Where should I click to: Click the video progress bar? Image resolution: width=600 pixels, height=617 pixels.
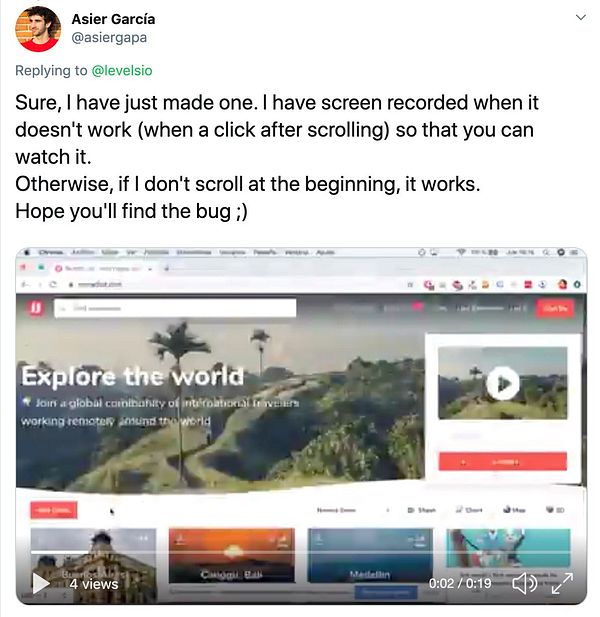coord(300,553)
